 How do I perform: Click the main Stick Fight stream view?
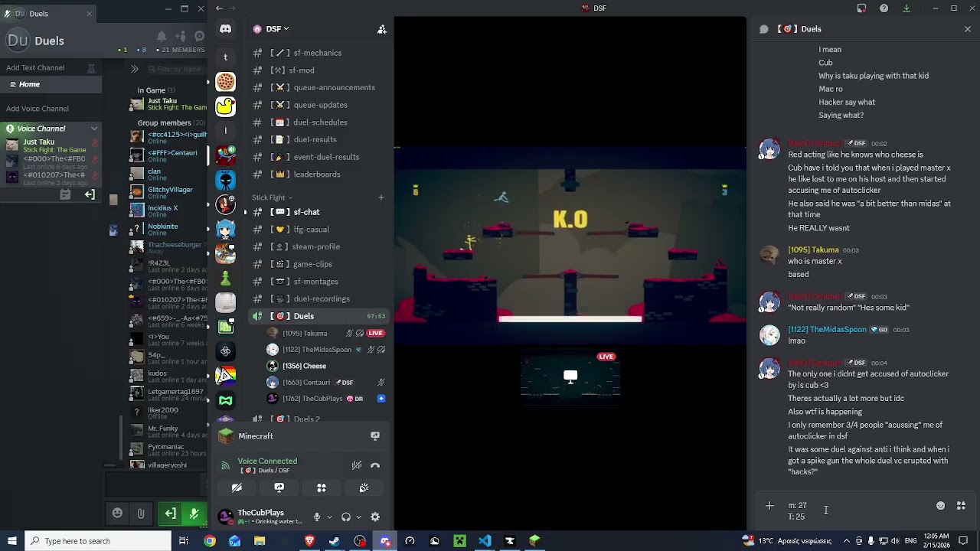pyautogui.click(x=570, y=245)
